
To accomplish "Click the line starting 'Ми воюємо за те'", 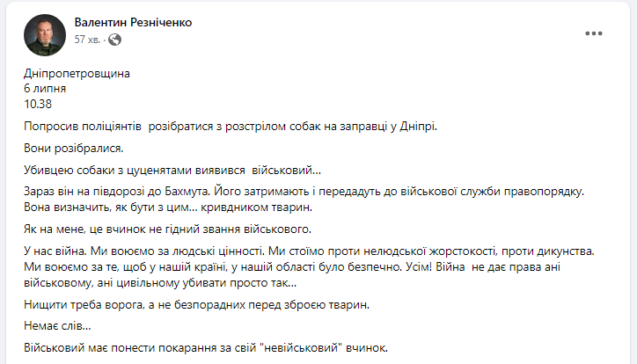I will (x=292, y=267).
